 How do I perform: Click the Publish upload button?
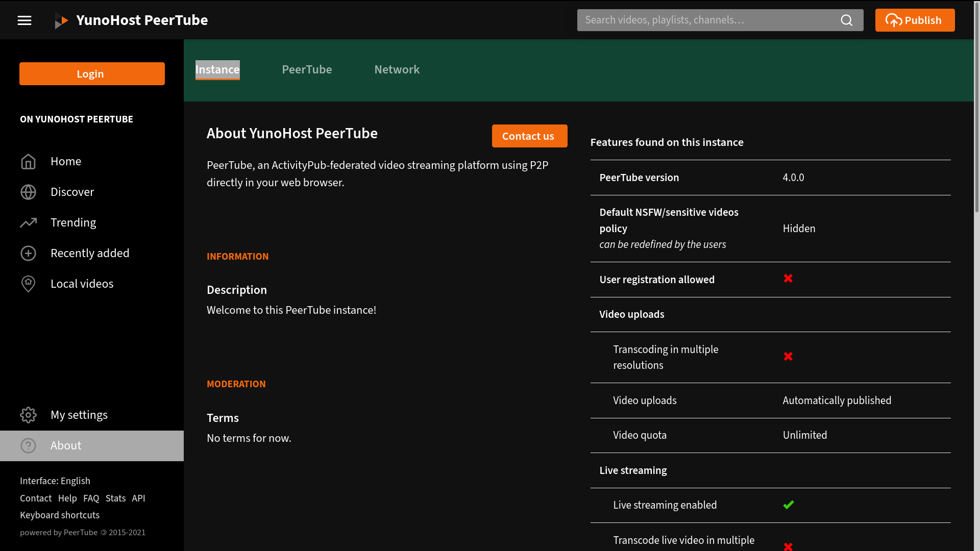[x=914, y=20]
